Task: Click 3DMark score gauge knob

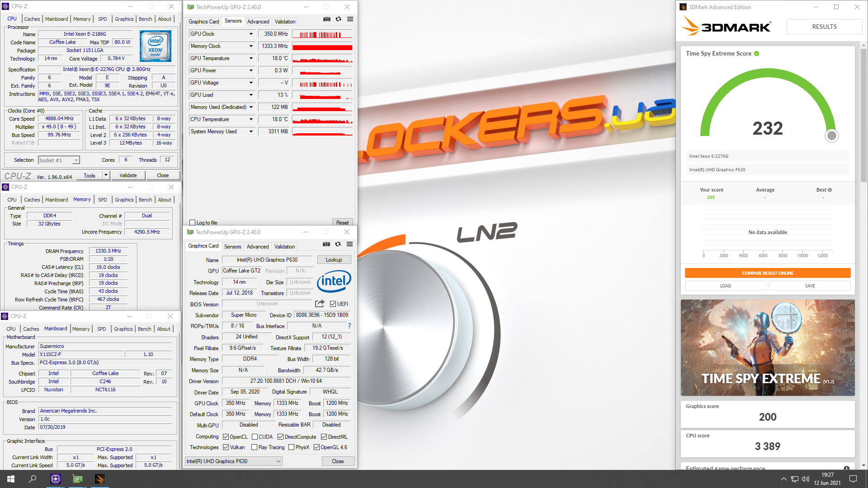Action: pos(831,136)
